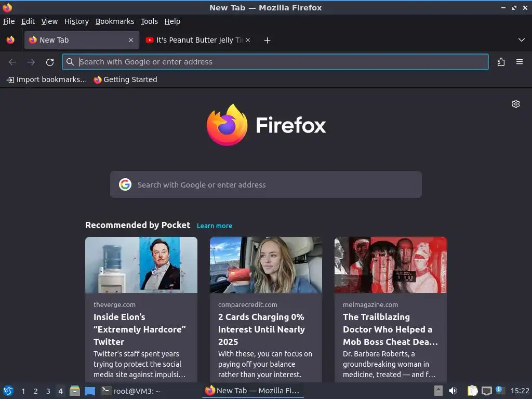Open the network monitor tray icon
This screenshot has width=532, height=399.
(486, 391)
